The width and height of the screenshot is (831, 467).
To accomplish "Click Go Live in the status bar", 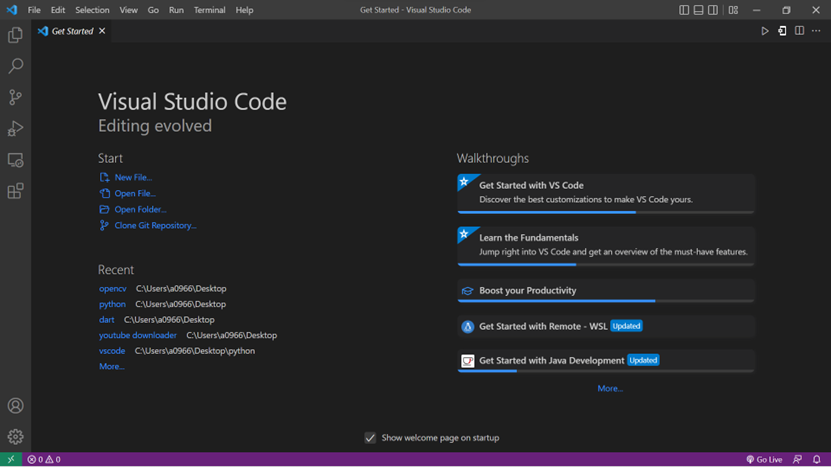I will 764,460.
